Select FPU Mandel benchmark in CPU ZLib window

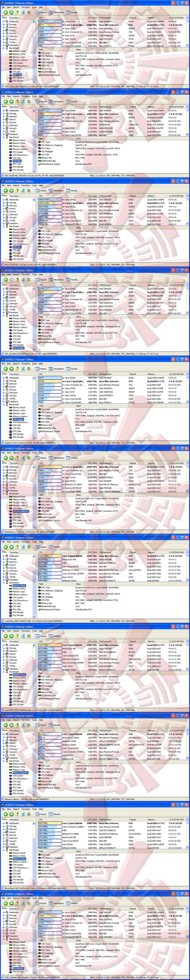18,256
